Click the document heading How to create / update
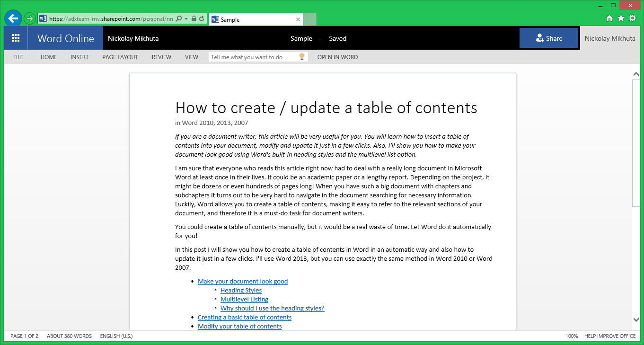The height and width of the screenshot is (345, 644). (x=326, y=108)
